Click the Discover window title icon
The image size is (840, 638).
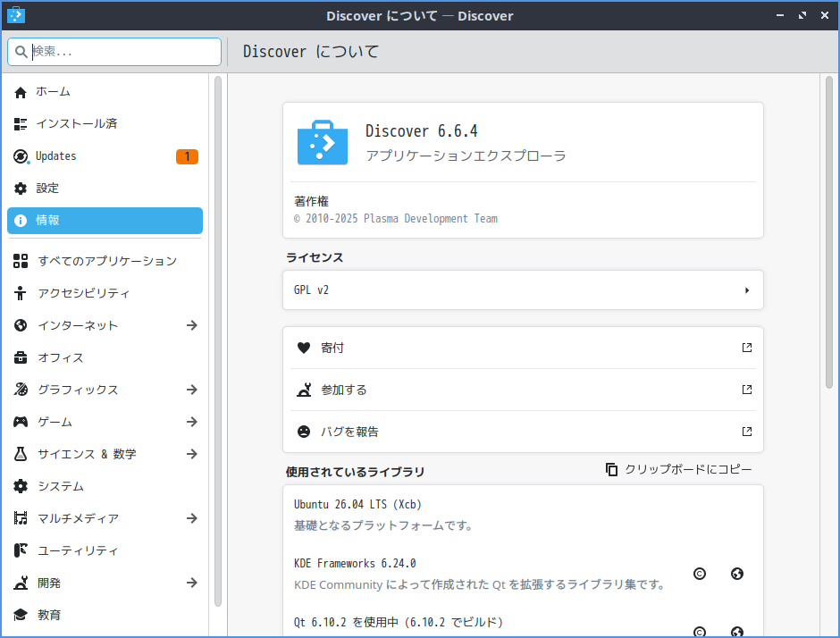click(x=16, y=15)
